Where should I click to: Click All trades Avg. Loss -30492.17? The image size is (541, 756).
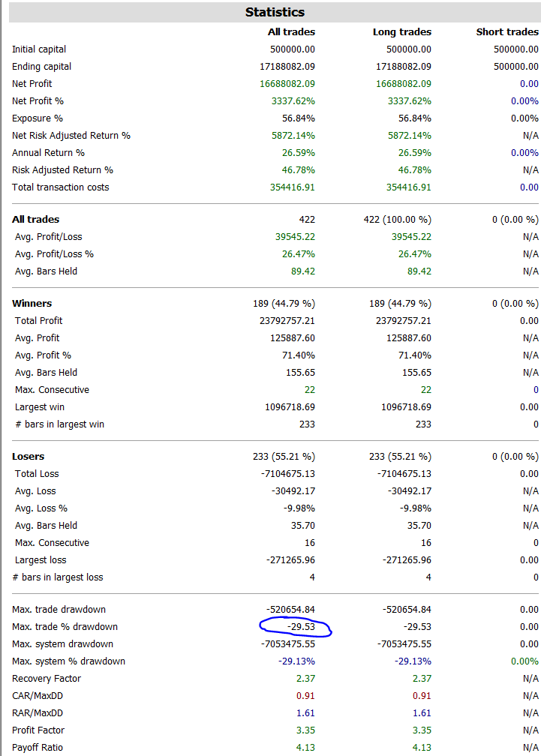click(x=293, y=490)
